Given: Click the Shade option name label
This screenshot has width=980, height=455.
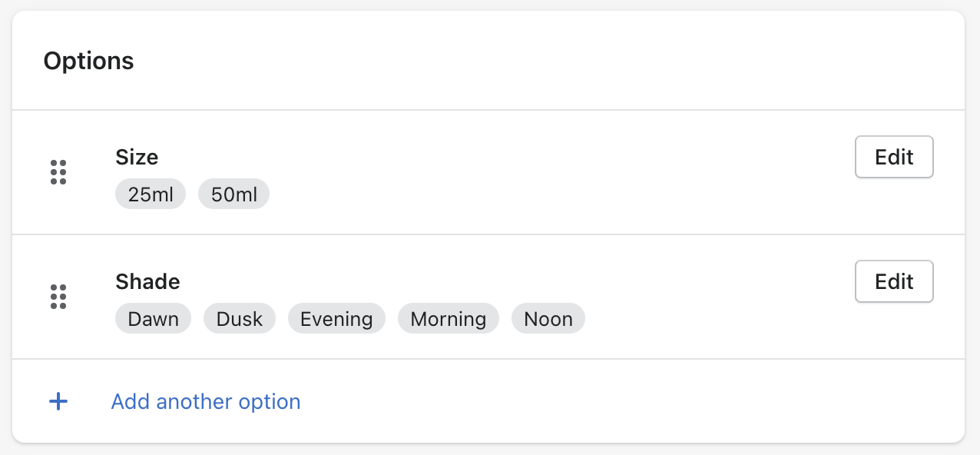Looking at the screenshot, I should point(147,281).
